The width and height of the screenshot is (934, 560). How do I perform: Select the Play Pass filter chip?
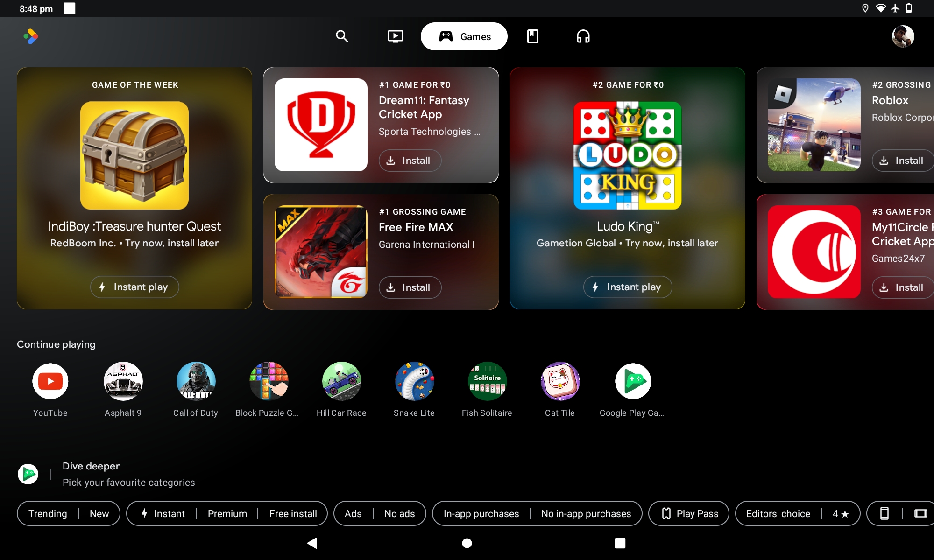point(689,513)
